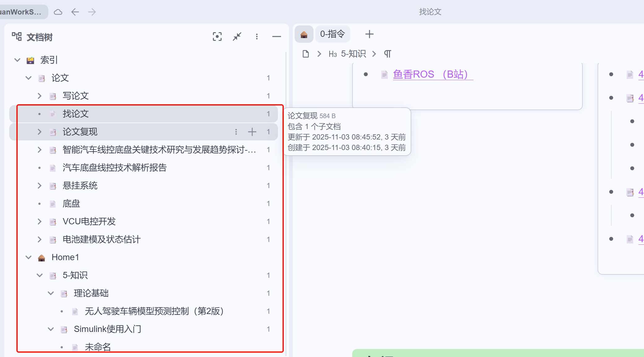Open the document tree more options menu
644x357 pixels.
pyautogui.click(x=257, y=37)
